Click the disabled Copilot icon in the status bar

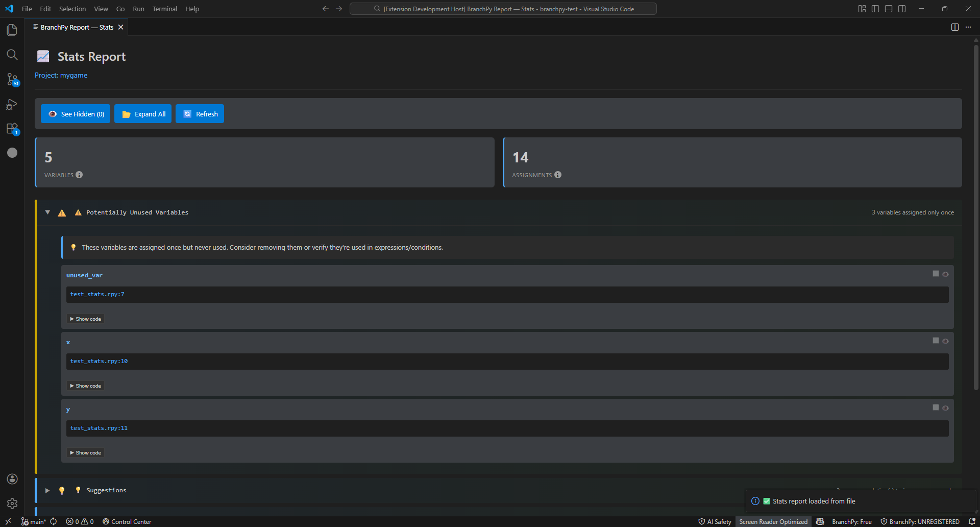click(820, 521)
